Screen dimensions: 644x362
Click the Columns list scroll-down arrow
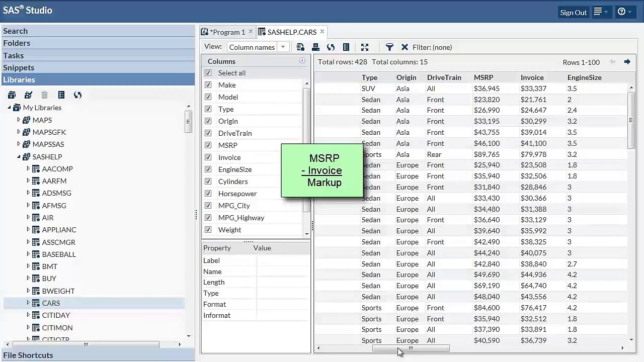point(307,234)
